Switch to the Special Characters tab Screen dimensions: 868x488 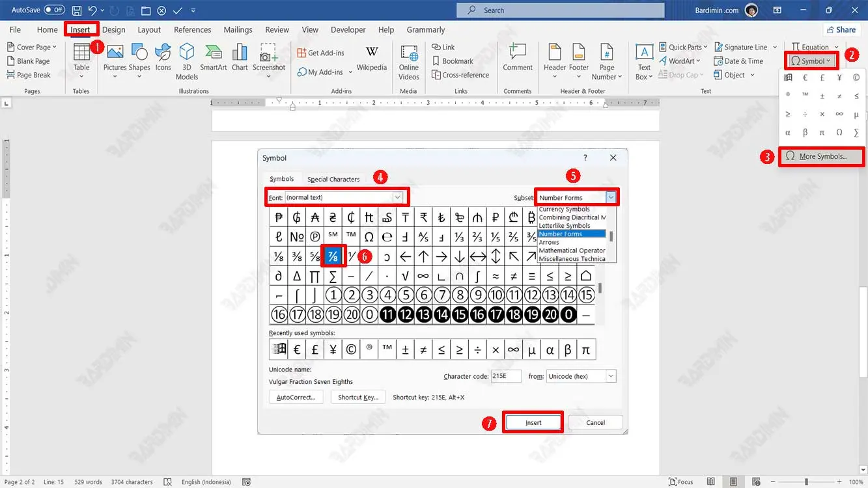coord(333,179)
